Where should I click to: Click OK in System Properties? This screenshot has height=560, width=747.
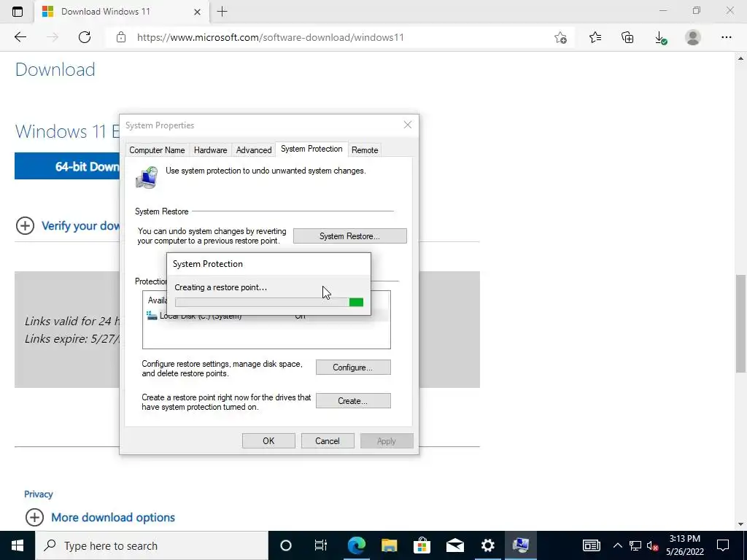tap(268, 441)
